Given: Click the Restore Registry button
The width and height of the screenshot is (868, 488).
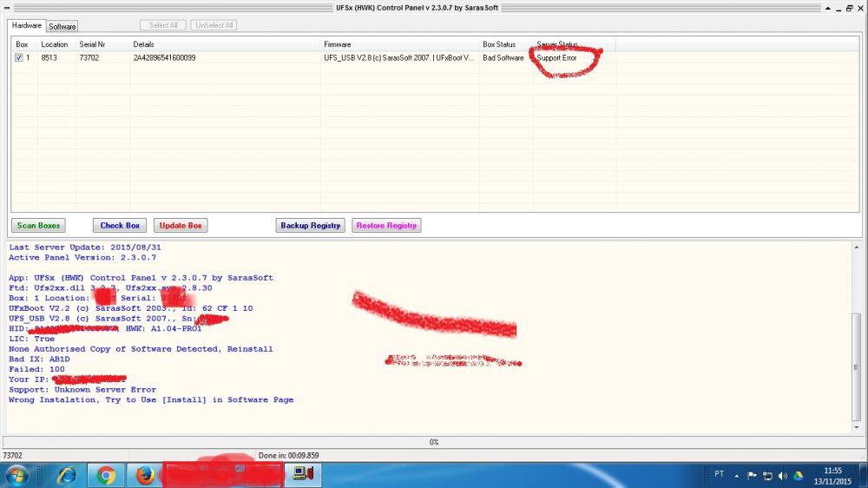Looking at the screenshot, I should pos(386,226).
